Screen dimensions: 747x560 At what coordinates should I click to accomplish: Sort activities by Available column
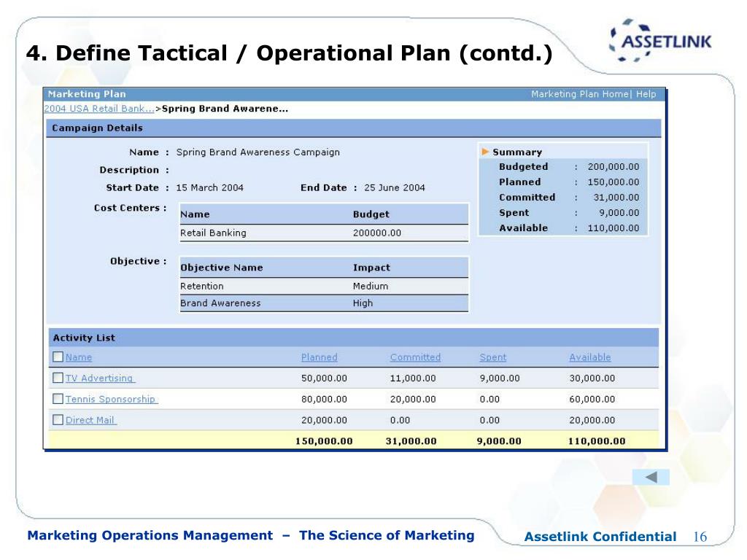589,357
